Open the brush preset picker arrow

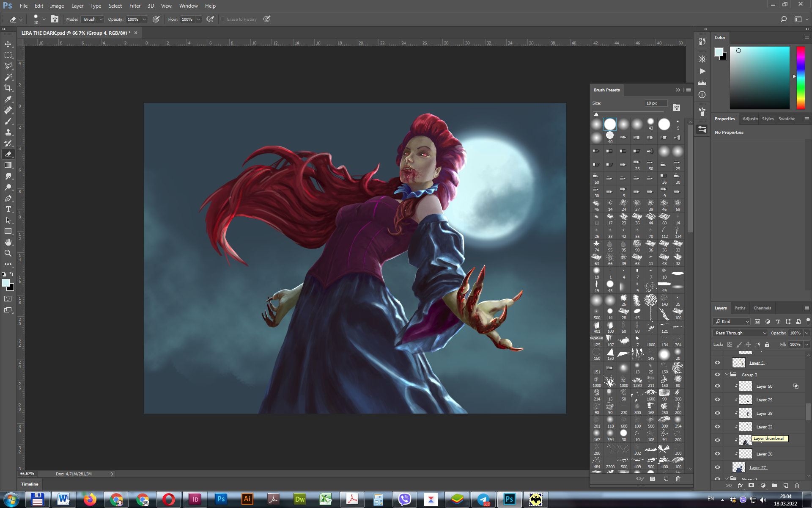tap(44, 19)
